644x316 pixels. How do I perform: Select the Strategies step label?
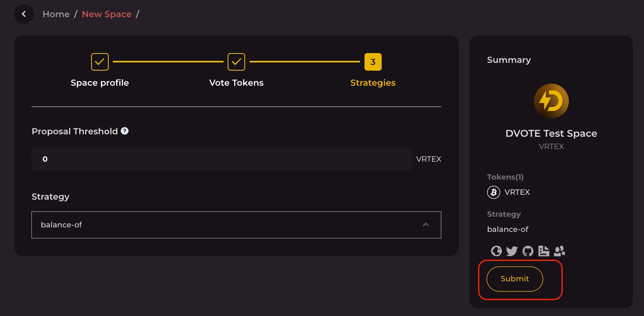coord(373,83)
